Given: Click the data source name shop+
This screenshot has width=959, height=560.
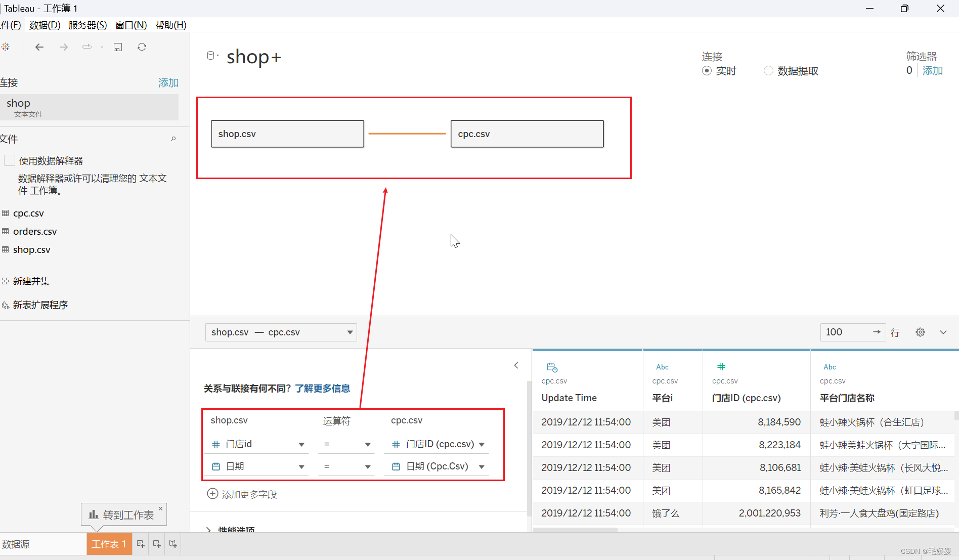Looking at the screenshot, I should coord(253,57).
